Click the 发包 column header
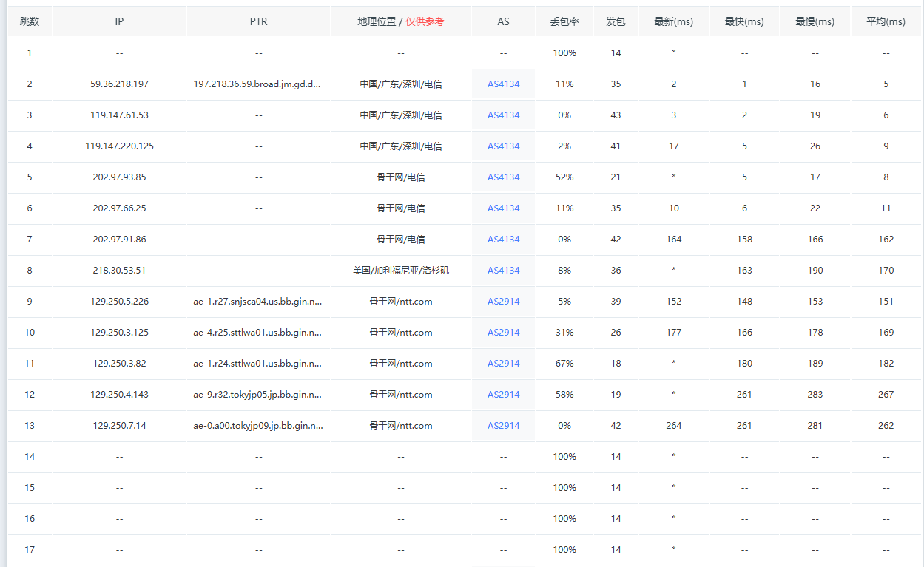This screenshot has width=924, height=567. tap(616, 22)
